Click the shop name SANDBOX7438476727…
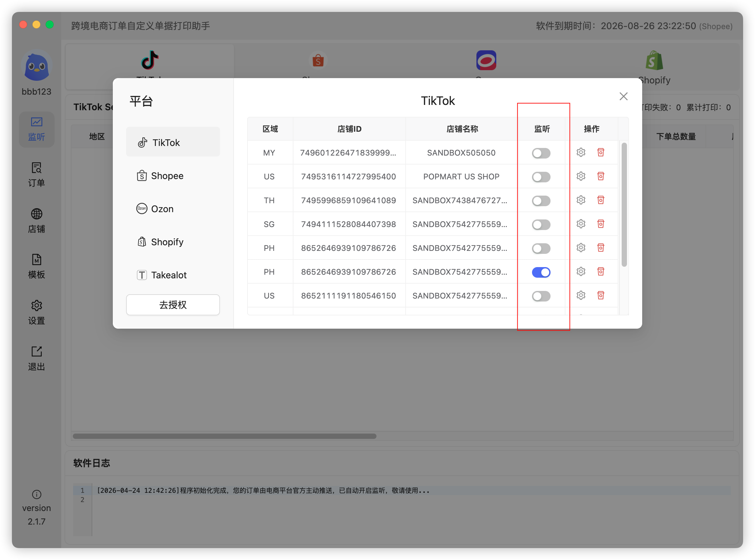Image resolution: width=755 pixels, height=560 pixels. pyautogui.click(x=460, y=200)
